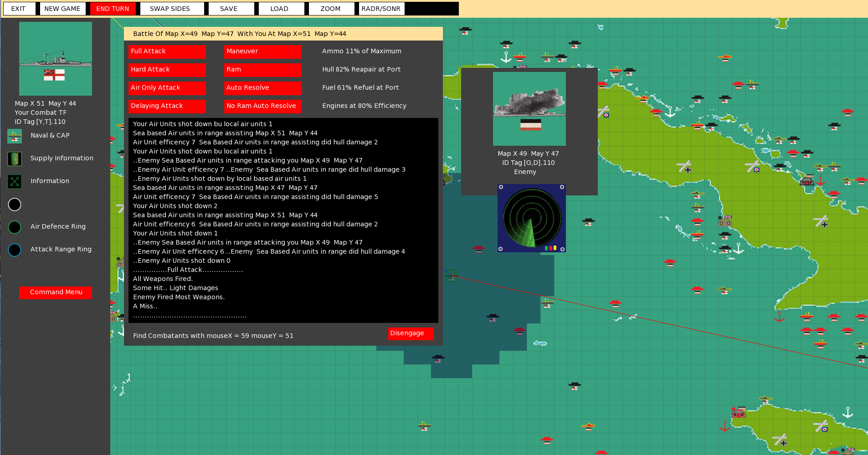Viewport: 868px width, 455px height.
Task: Choose Hard Attack
Action: pyautogui.click(x=167, y=70)
